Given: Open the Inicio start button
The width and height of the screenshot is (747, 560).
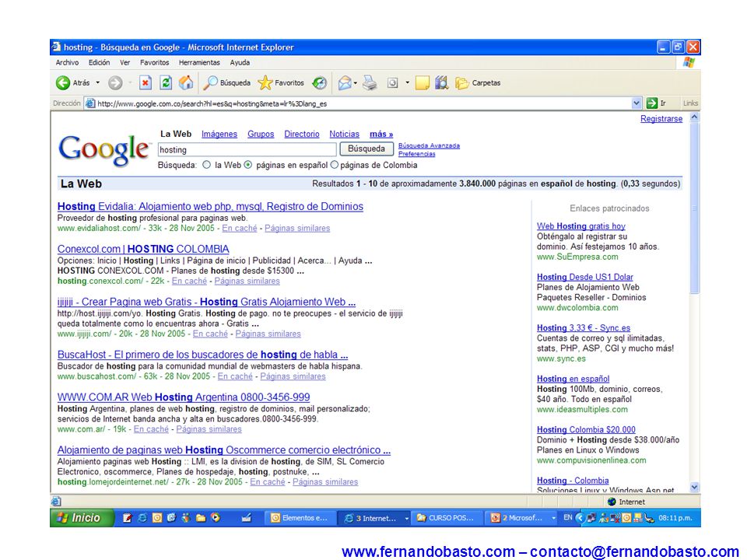Looking at the screenshot, I should click(x=81, y=518).
